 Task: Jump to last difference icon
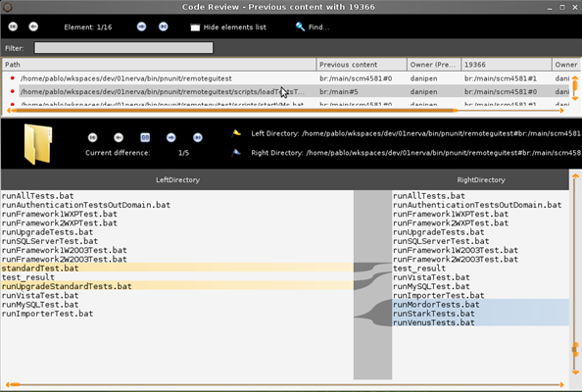198,138
